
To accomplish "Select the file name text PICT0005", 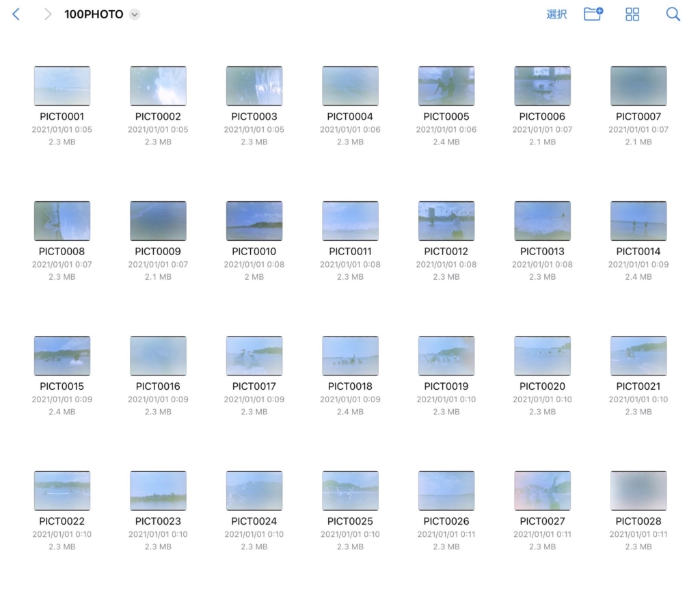I will [446, 116].
